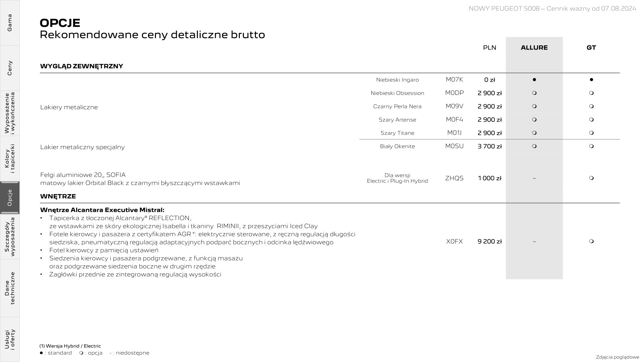Viewport: 644px width, 362px height.
Task: Click the Lakiery metaliczne row label
Action: click(x=69, y=107)
